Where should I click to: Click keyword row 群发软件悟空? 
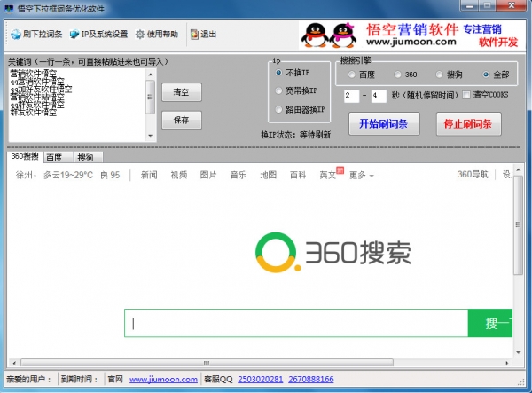(34, 113)
